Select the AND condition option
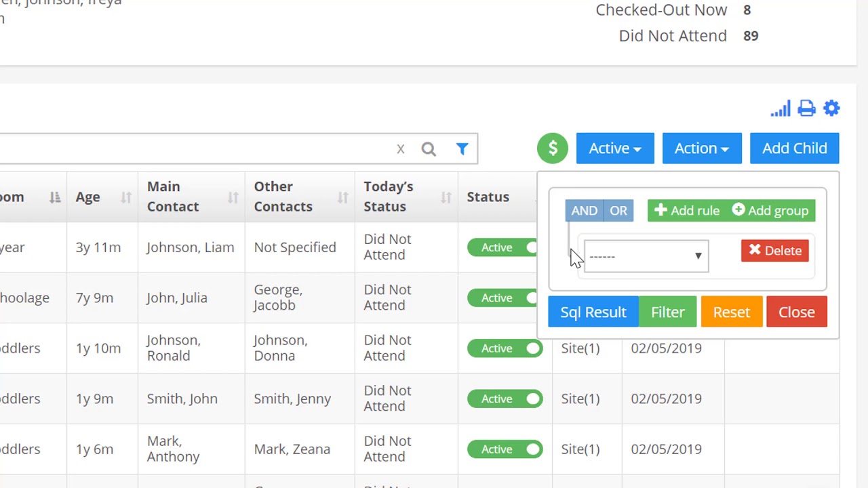The image size is (868, 488). pos(584,211)
